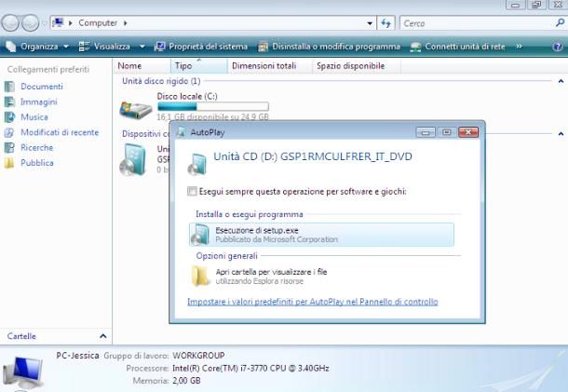This screenshot has width=568, height=392.
Task: Click Disinstalla o modifica programma
Action: (x=329, y=47)
